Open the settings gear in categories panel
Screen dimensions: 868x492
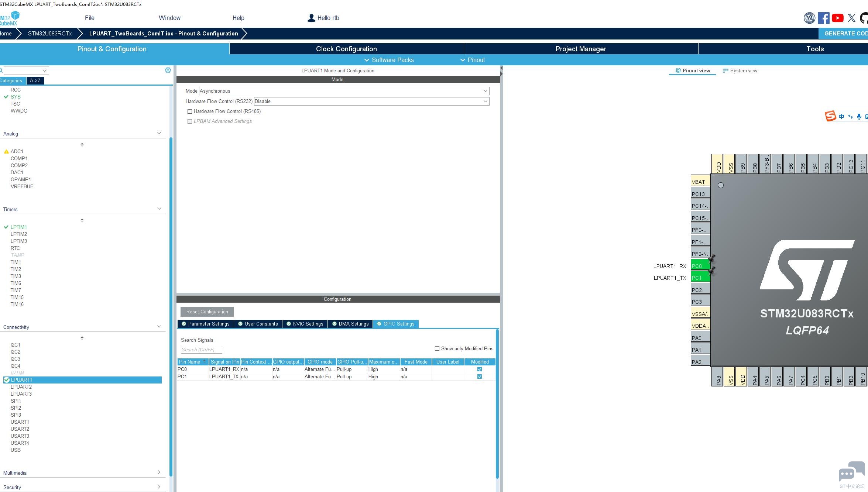168,70
